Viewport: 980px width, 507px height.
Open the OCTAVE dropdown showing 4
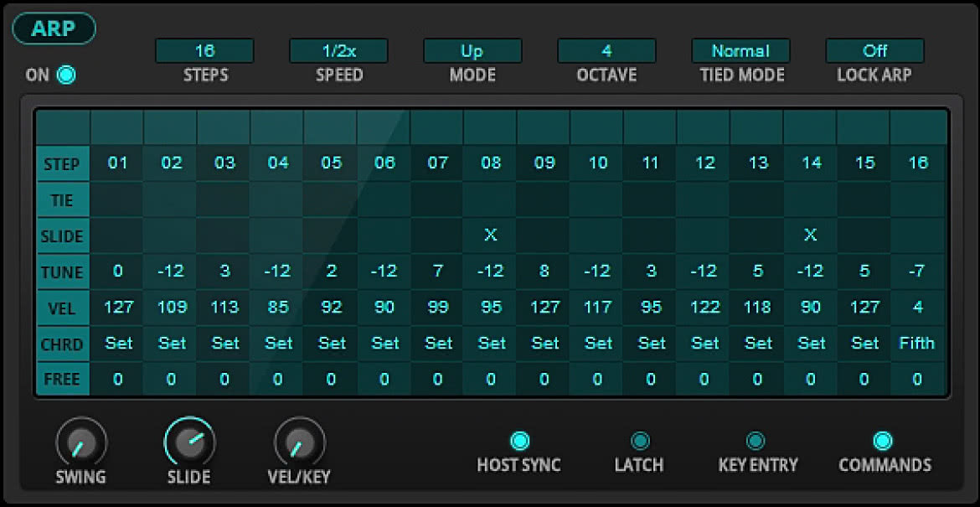tap(607, 50)
